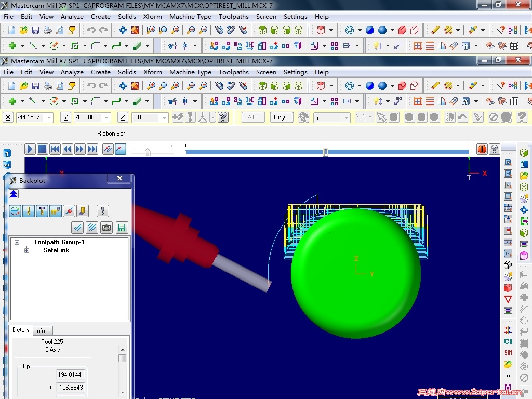The width and height of the screenshot is (532, 399).
Task: Click Fit to screen icon, lower window
Action: 123,86
